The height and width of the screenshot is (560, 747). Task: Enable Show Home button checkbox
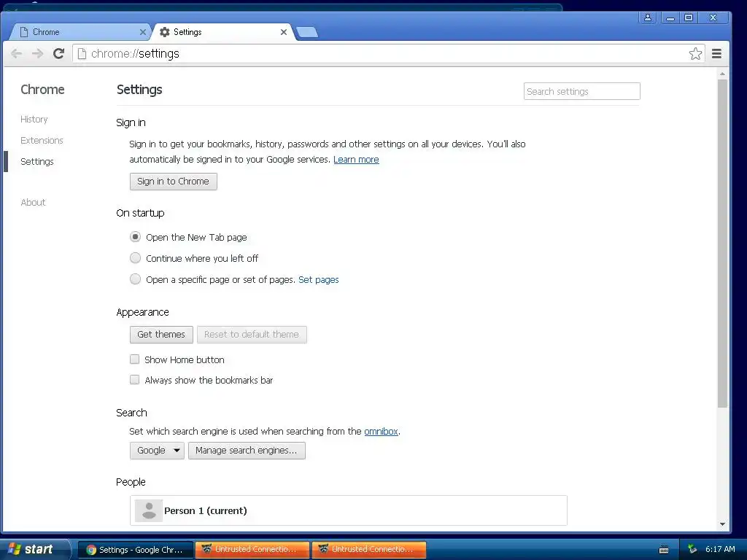click(x=135, y=359)
